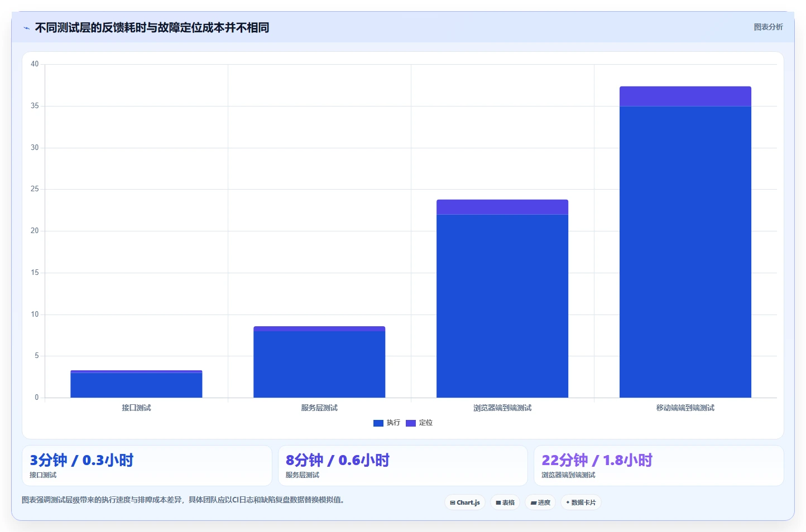The height and width of the screenshot is (532, 806).
Task: Click the chart icon beside the title
Action: coord(26,28)
